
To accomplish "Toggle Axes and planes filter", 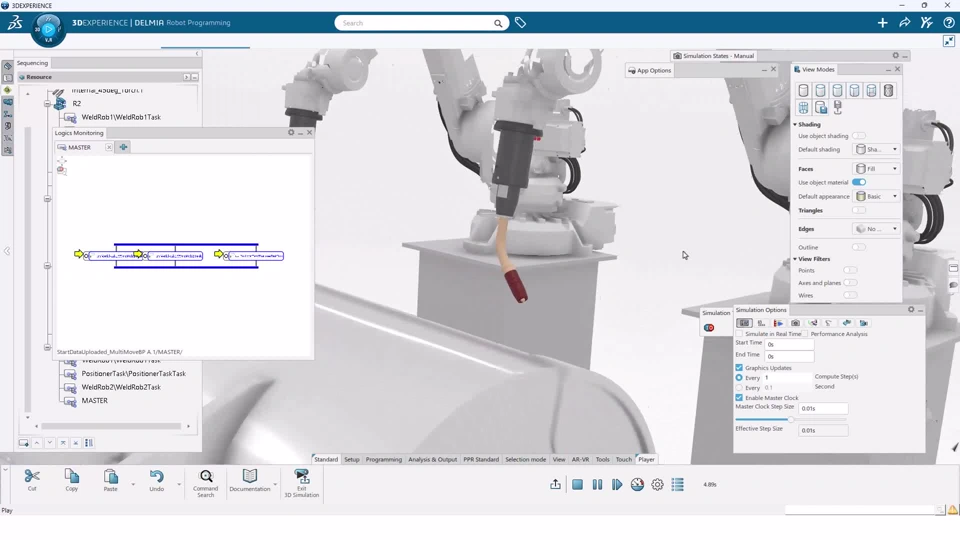I will (x=850, y=282).
